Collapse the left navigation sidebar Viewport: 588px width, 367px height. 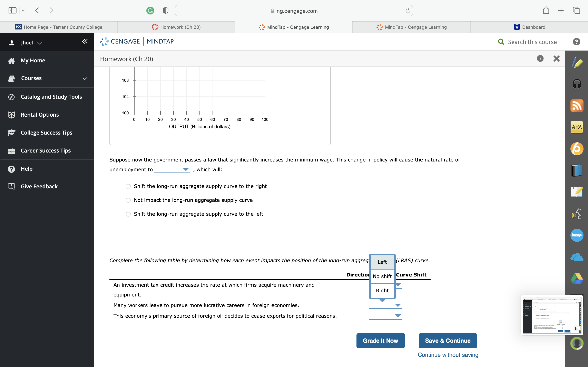click(85, 42)
